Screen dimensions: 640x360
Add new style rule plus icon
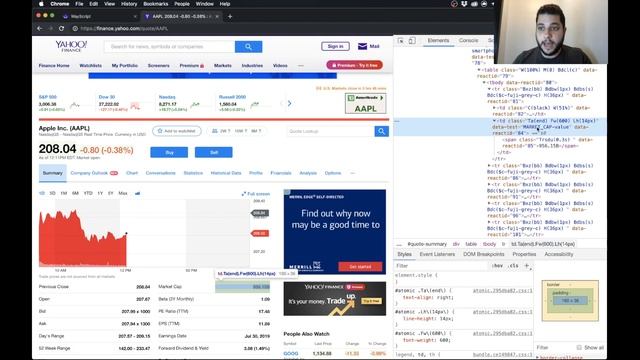coord(527,266)
